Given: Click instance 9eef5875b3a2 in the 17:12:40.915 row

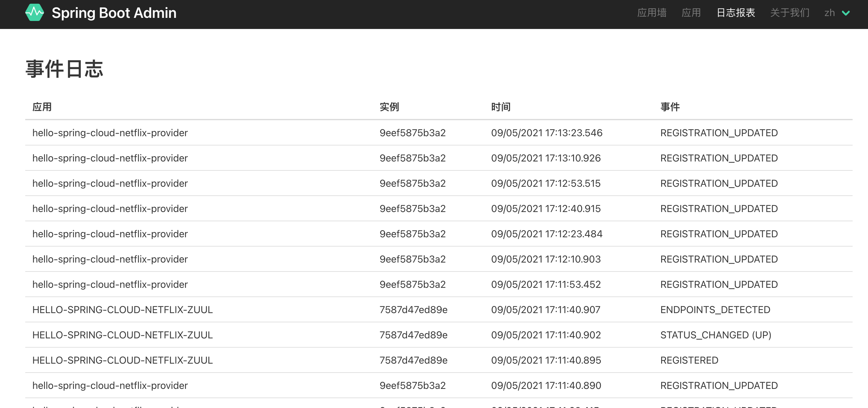Looking at the screenshot, I should [412, 209].
